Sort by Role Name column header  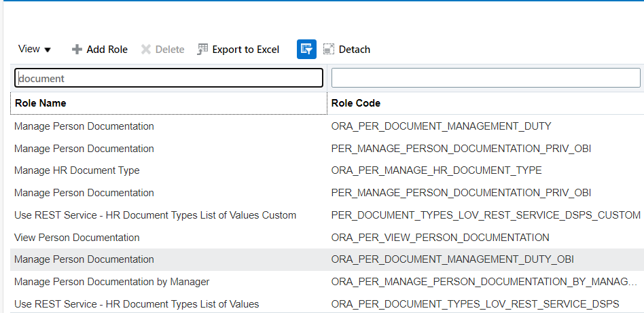click(168, 103)
